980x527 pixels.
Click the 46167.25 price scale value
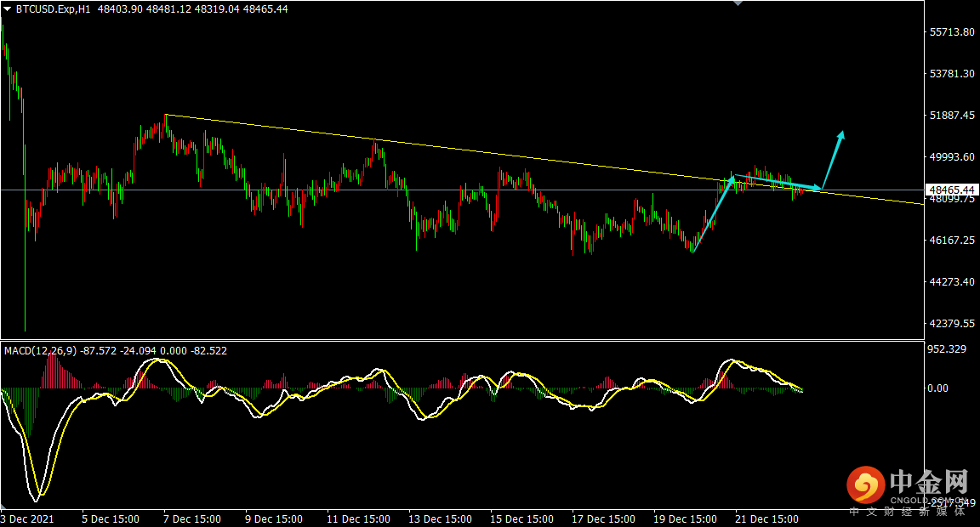point(952,241)
